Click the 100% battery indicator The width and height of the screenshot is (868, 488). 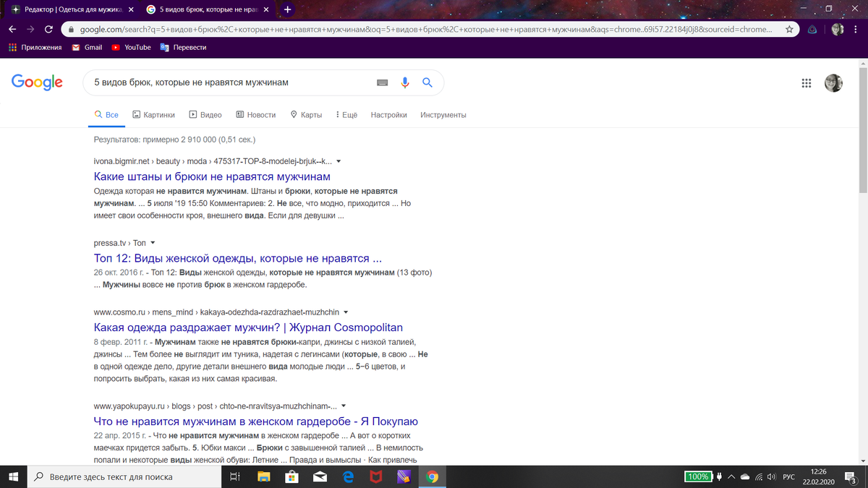698,477
